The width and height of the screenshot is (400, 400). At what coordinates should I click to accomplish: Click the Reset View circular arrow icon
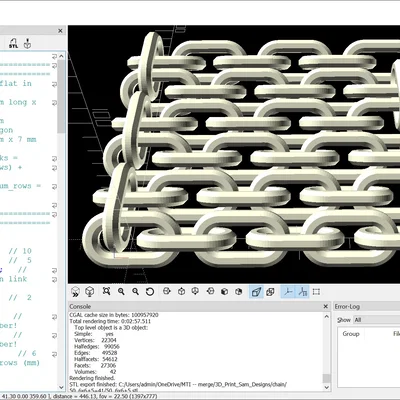(x=150, y=292)
